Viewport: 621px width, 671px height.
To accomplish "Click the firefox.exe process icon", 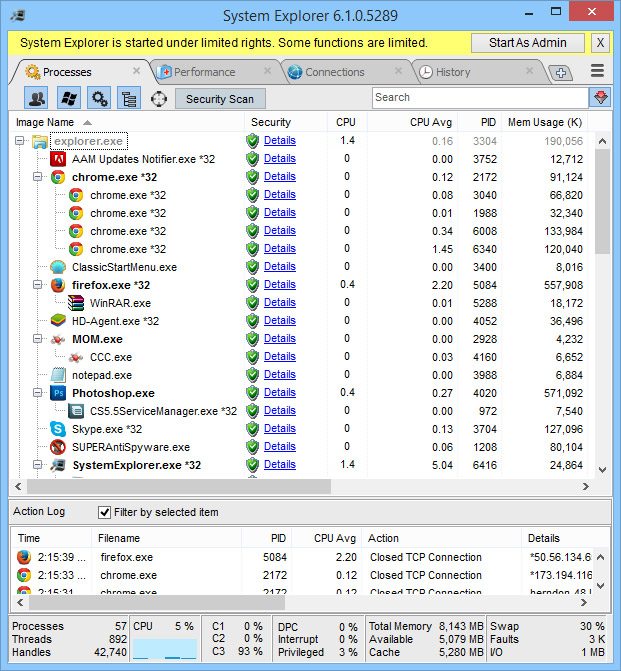I will (58, 285).
